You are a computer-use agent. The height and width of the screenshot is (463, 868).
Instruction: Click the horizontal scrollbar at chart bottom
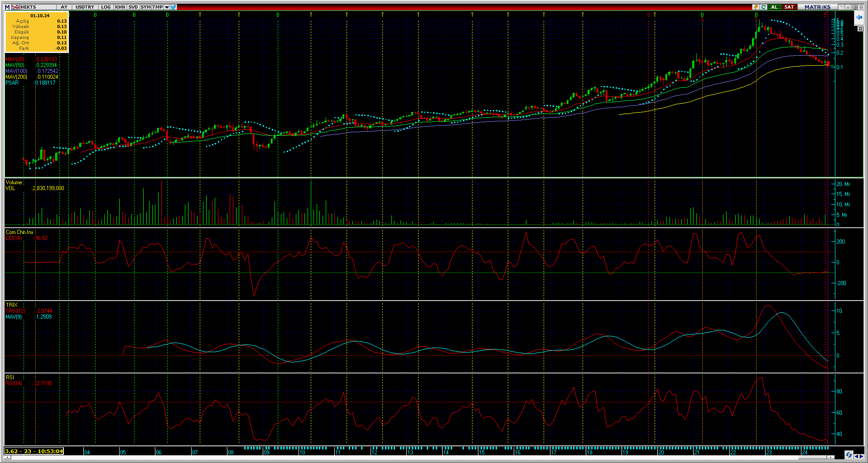coord(419,457)
